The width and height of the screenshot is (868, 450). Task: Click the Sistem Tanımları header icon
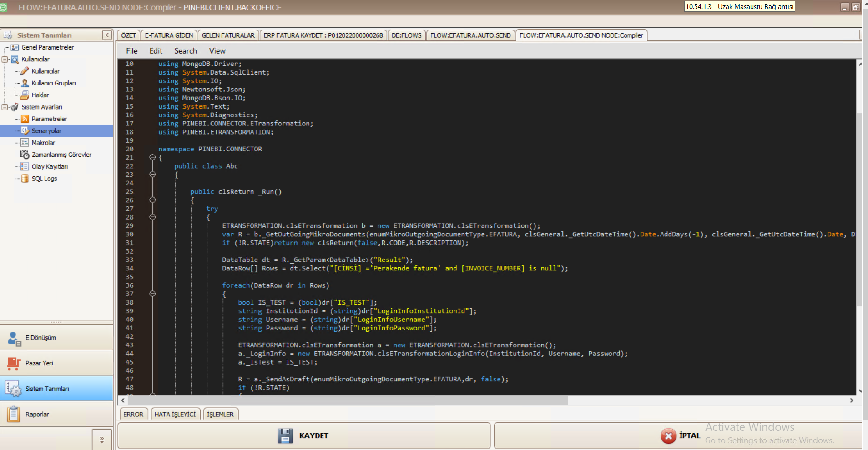point(8,35)
